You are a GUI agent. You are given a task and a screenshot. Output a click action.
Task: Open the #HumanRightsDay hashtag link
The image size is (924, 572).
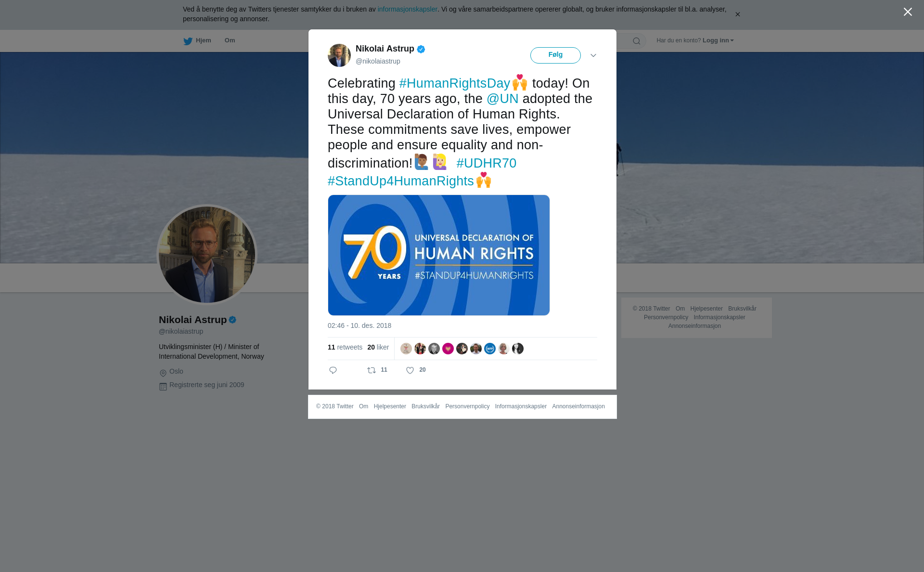(x=454, y=83)
